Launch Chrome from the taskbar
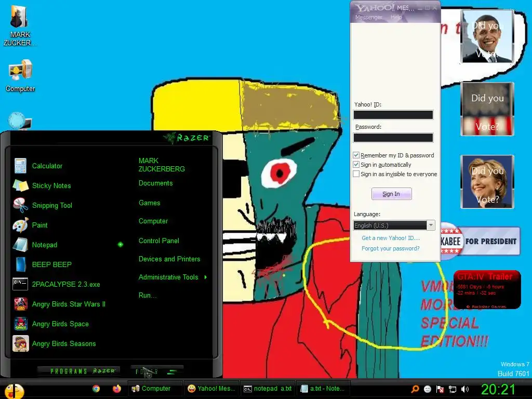 pos(96,389)
